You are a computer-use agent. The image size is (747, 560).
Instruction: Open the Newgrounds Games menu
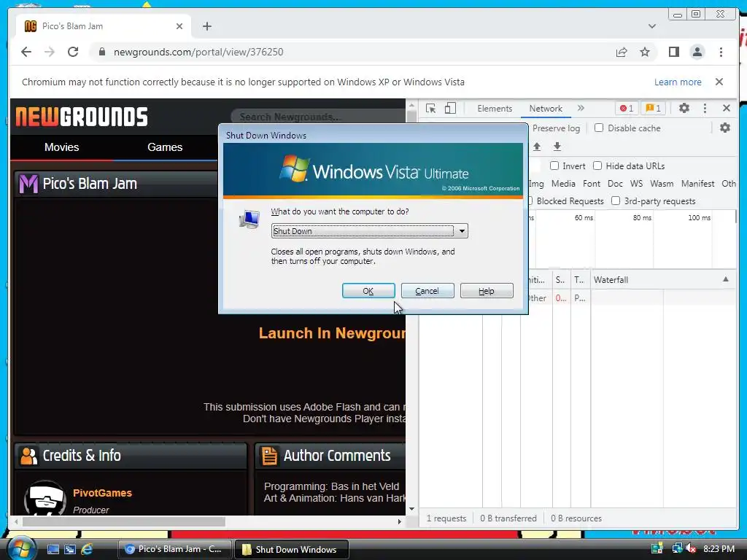coord(165,147)
